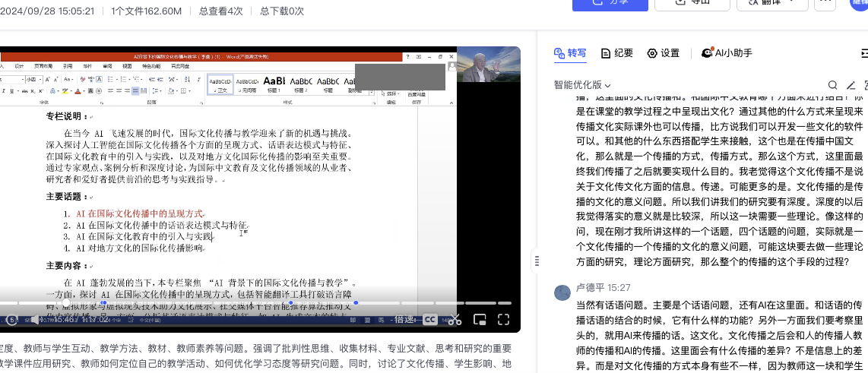The height and width of the screenshot is (373, 868).
Task: Open the more options ellipsis button
Action: 825,2
